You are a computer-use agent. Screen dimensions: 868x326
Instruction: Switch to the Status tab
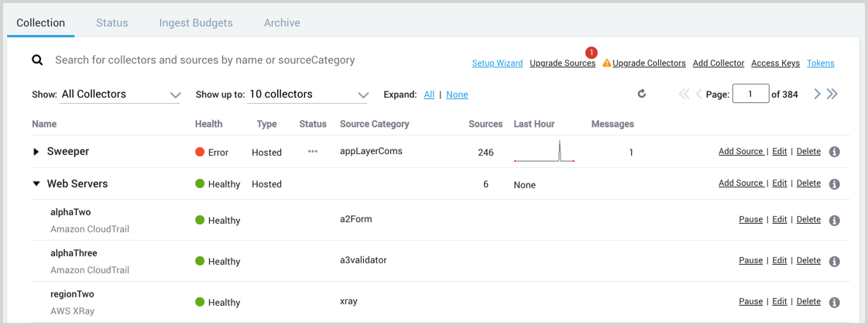tap(112, 23)
